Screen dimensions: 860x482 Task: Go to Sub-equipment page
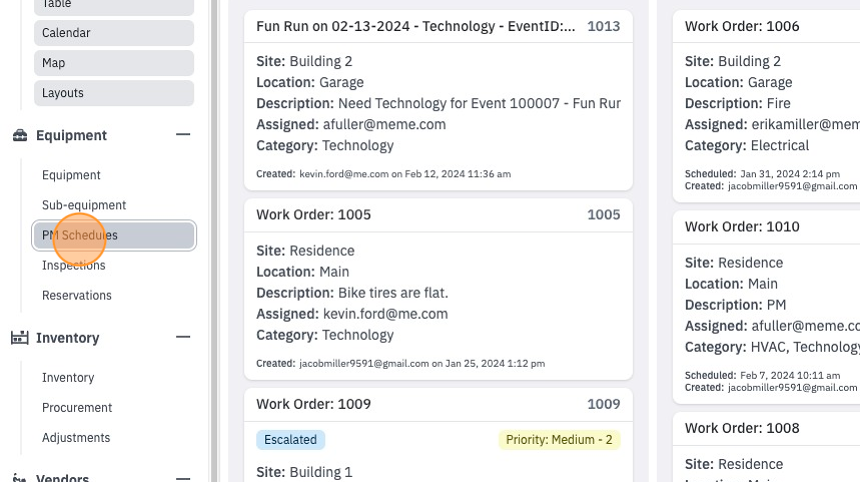tap(84, 205)
